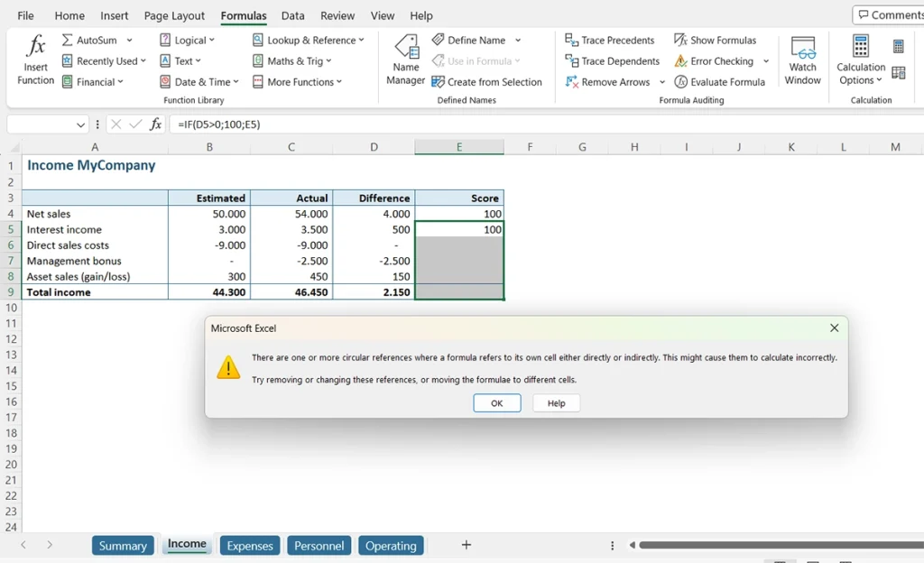
Task: Expand the Date & Time functions menu
Action: pyautogui.click(x=199, y=81)
